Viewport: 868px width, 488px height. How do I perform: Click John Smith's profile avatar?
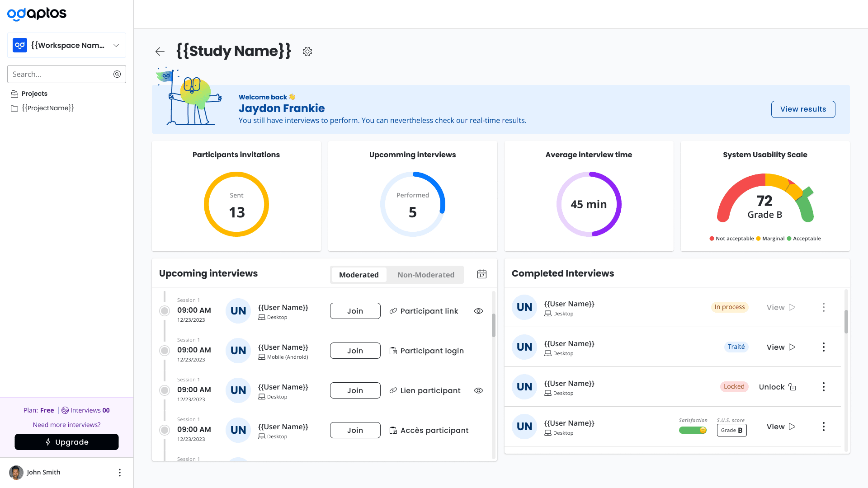point(16,473)
